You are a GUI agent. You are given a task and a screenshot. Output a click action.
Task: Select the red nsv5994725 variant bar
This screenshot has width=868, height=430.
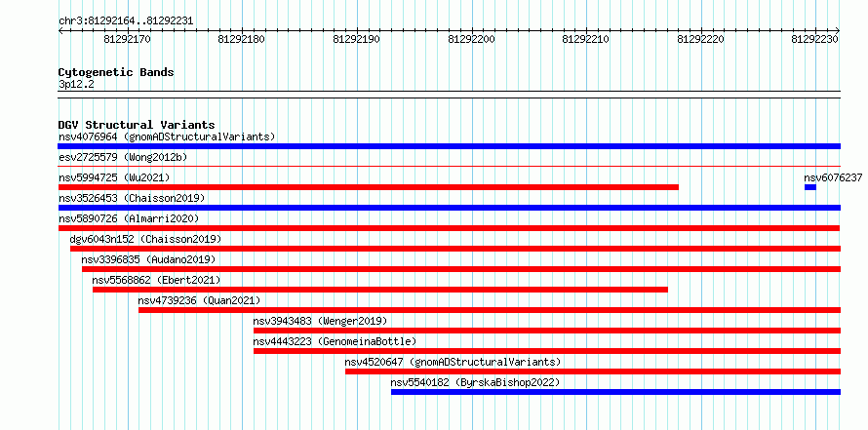point(368,187)
